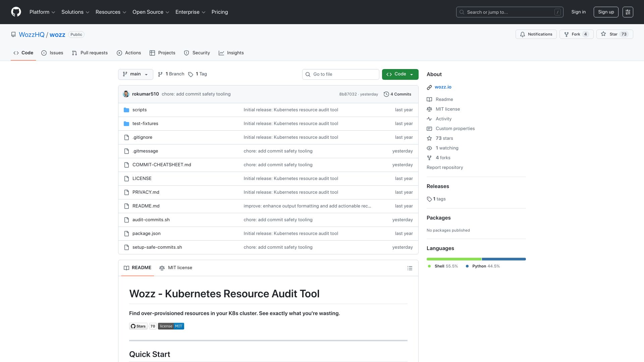644x362 pixels.
Task: Expand the Resources menu
Action: 111,12
